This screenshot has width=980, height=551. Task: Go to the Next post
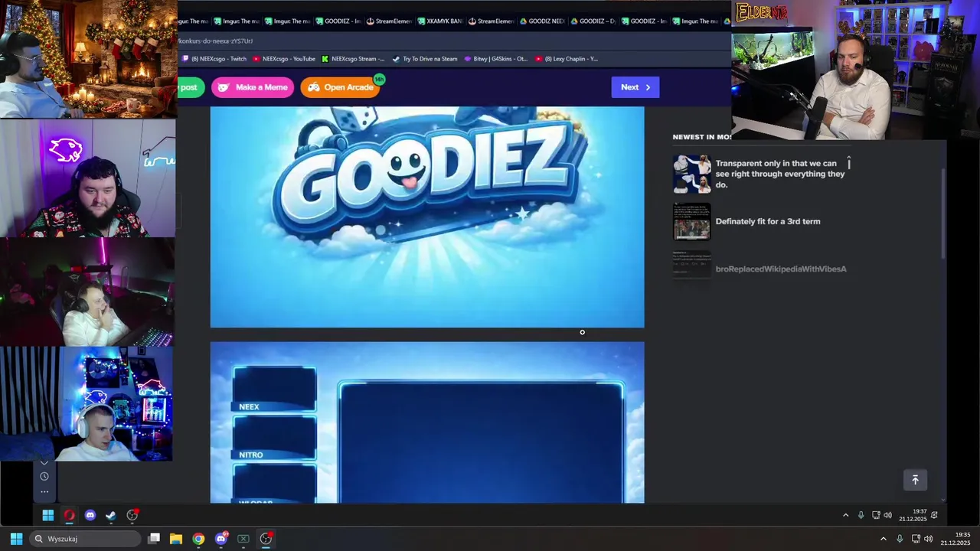pyautogui.click(x=635, y=87)
